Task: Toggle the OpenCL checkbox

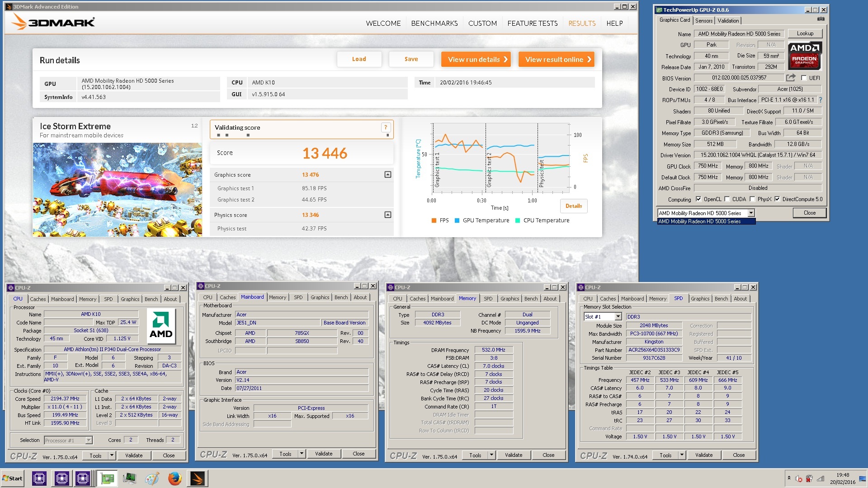Action: click(698, 199)
